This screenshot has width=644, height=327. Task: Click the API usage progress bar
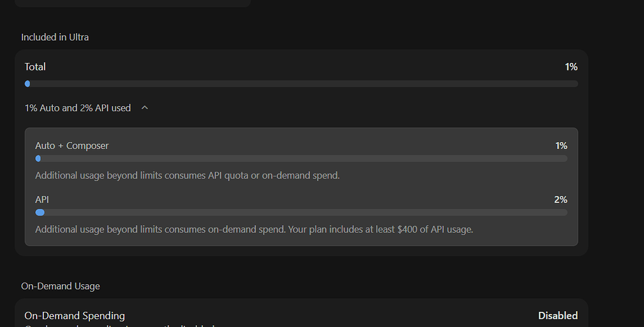(301, 213)
